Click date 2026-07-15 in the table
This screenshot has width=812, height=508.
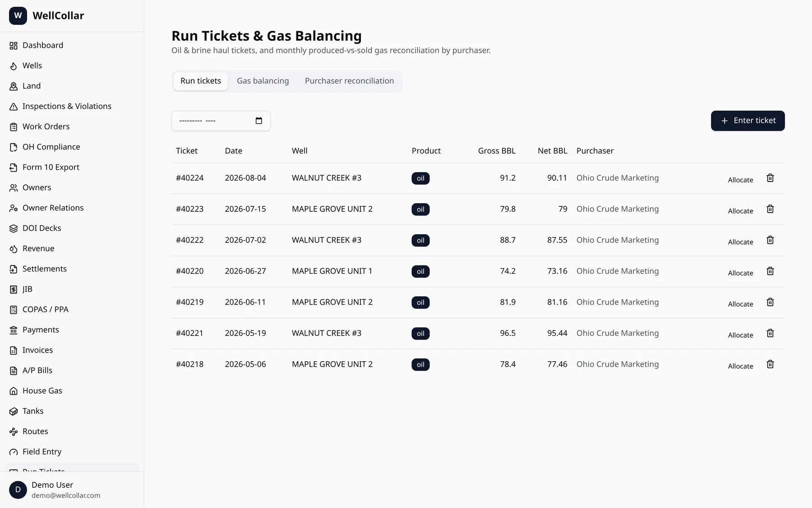click(245, 209)
